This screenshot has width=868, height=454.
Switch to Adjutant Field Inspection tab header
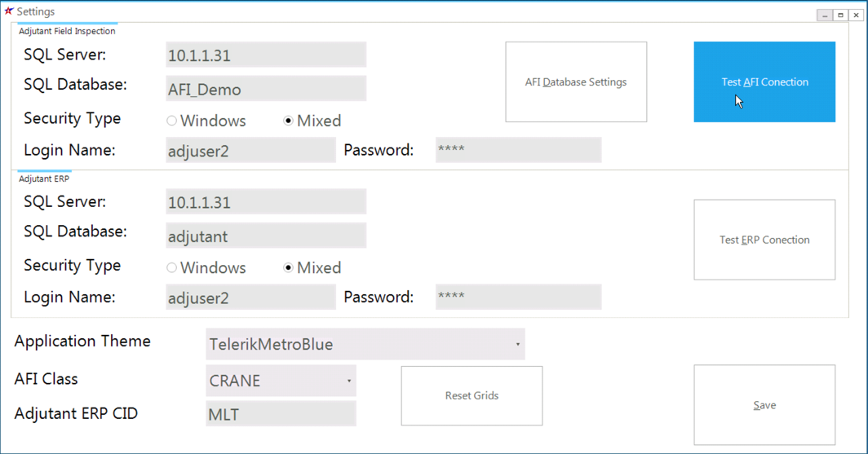pos(67,31)
